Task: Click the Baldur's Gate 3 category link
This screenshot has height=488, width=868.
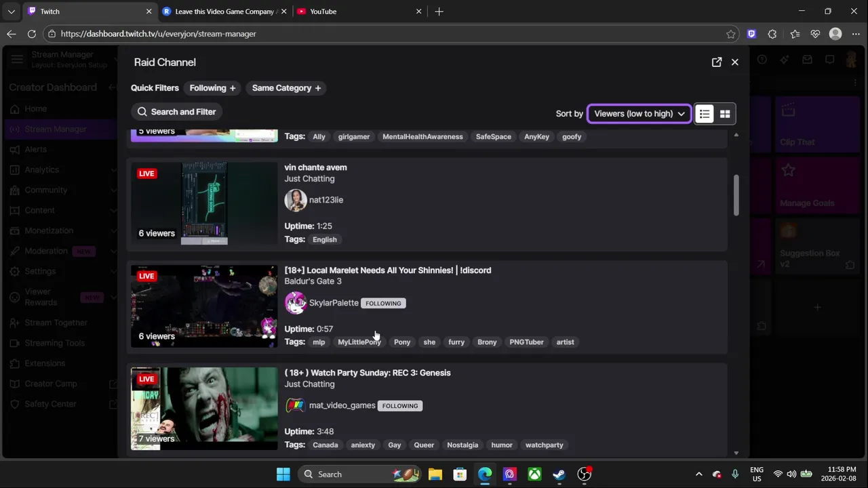Action: pos(313,281)
